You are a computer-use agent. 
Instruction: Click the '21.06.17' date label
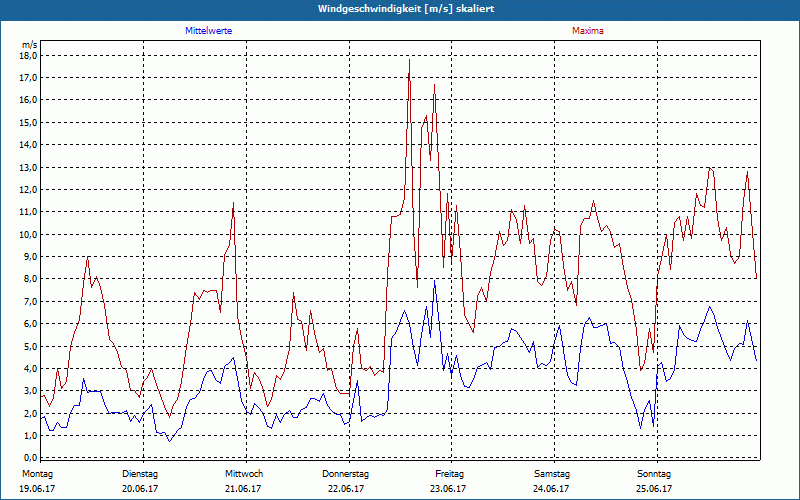(x=243, y=489)
